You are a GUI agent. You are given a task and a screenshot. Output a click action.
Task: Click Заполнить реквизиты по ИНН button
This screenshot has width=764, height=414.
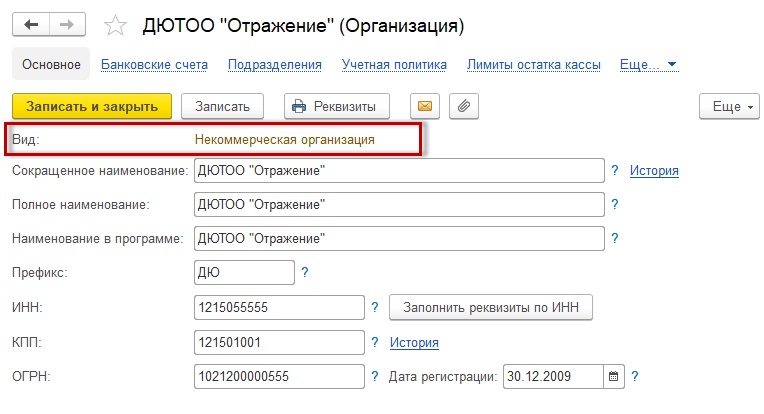tap(491, 308)
